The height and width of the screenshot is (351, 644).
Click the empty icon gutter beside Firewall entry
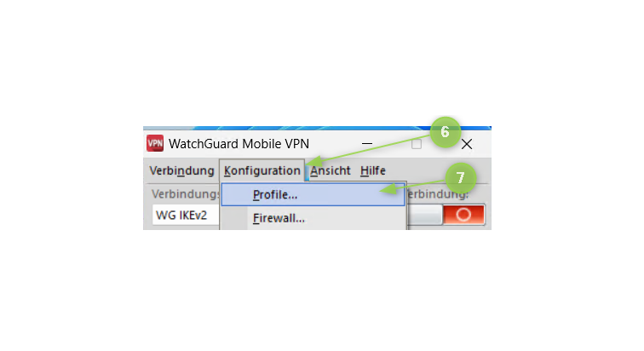(x=234, y=218)
